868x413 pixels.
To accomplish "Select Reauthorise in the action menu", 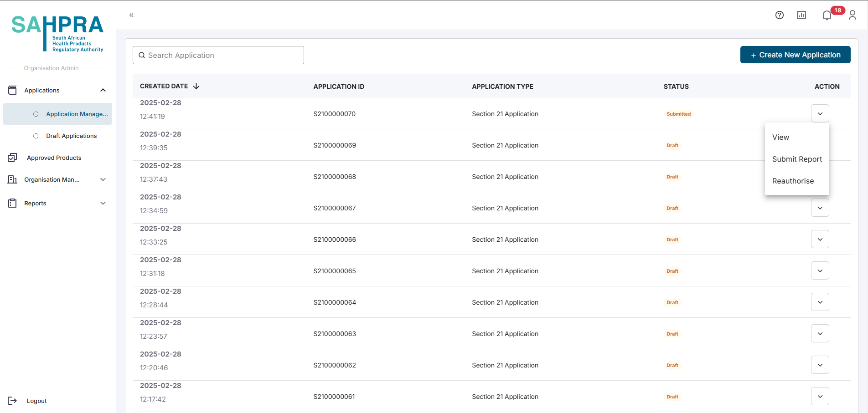I will [793, 181].
